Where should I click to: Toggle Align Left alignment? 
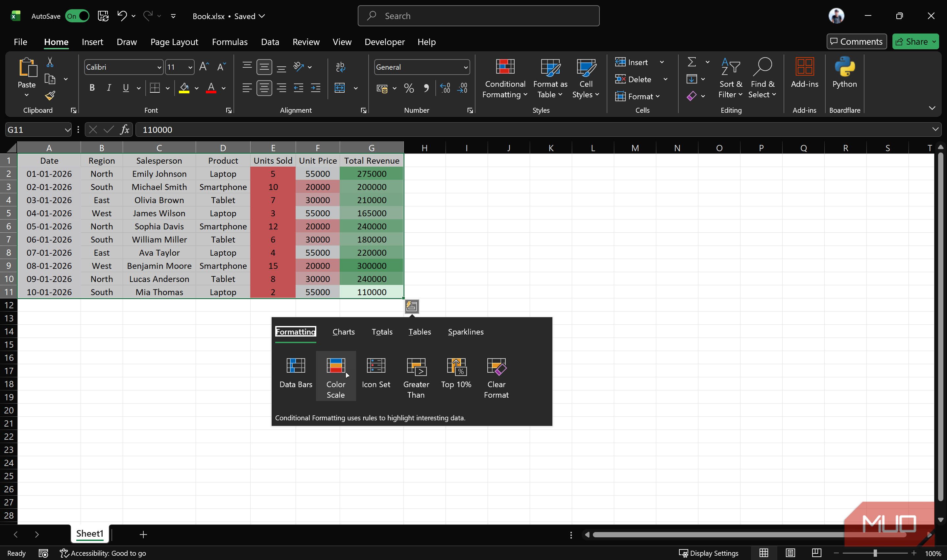pos(247,88)
